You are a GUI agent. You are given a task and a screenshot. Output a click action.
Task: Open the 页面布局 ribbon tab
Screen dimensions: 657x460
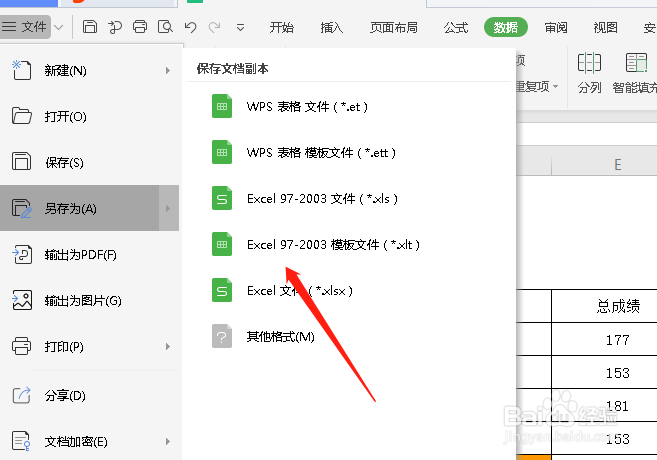[x=393, y=28]
